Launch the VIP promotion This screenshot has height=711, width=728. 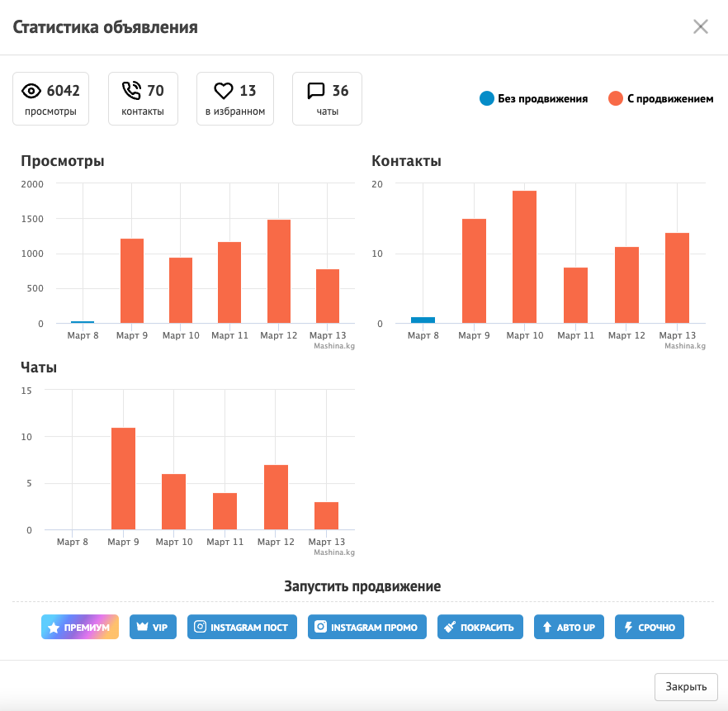point(153,627)
